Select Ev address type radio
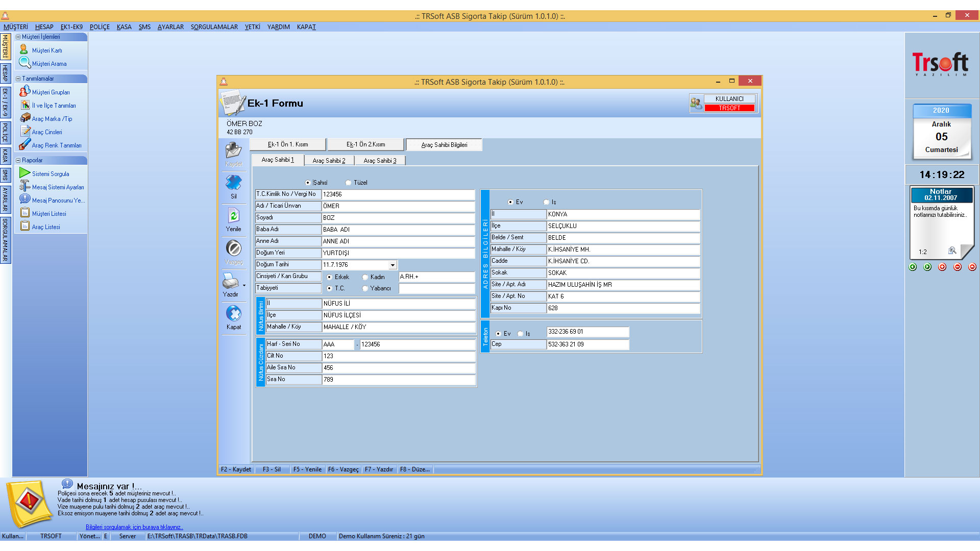 coord(510,202)
